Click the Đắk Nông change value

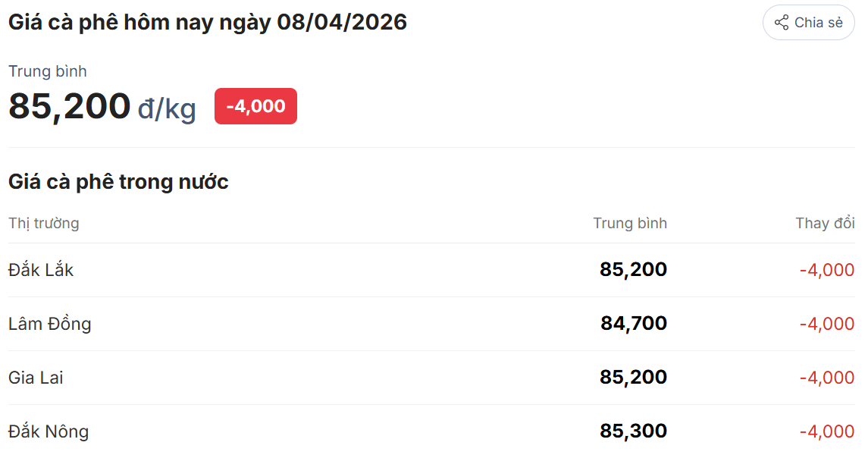point(827,431)
